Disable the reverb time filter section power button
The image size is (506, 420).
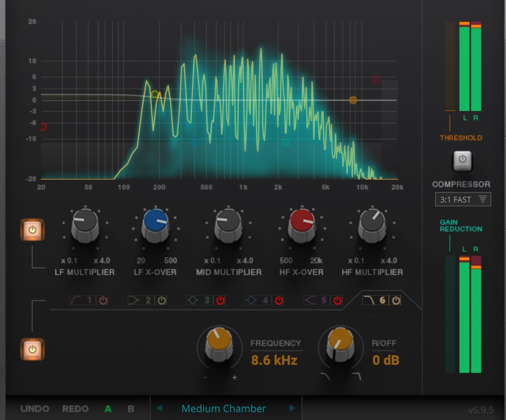(32, 229)
